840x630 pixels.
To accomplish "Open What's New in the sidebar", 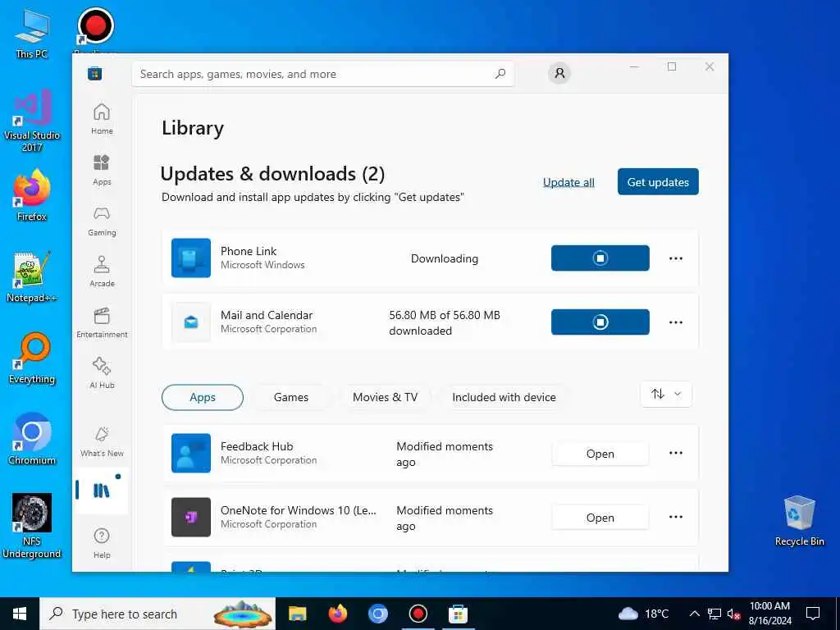I will point(102,441).
